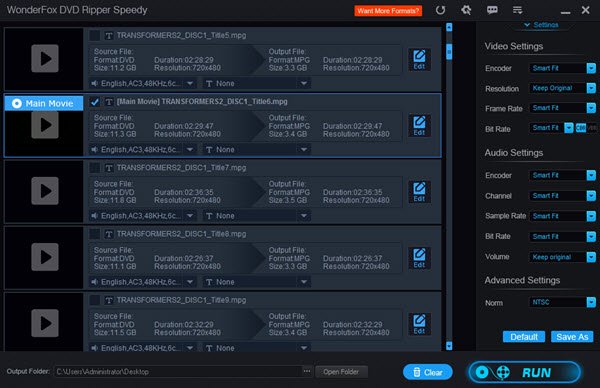Click the RUN button
600x388 pixels.
pos(525,372)
